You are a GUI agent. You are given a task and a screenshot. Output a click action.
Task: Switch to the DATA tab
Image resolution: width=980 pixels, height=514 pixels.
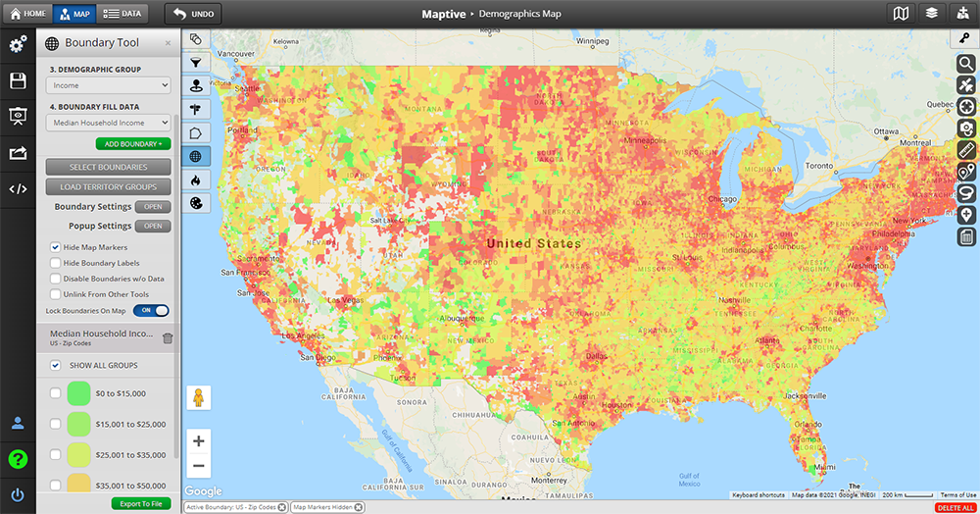click(122, 14)
